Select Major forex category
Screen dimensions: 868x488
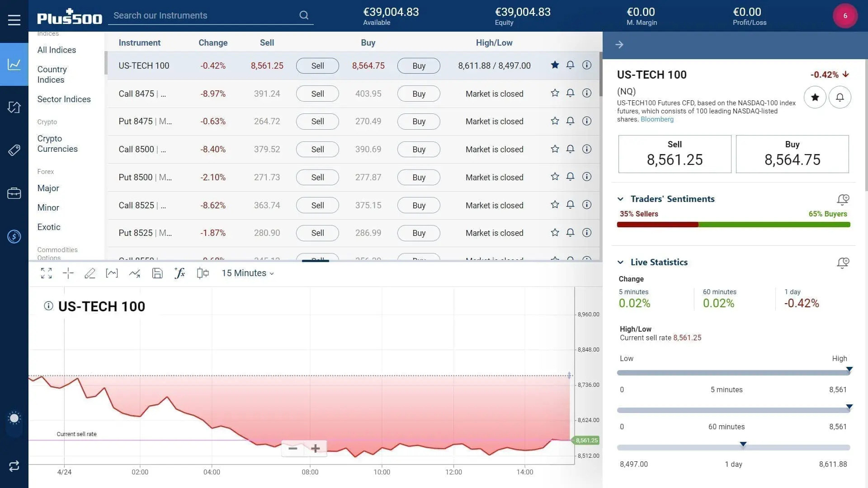click(48, 188)
